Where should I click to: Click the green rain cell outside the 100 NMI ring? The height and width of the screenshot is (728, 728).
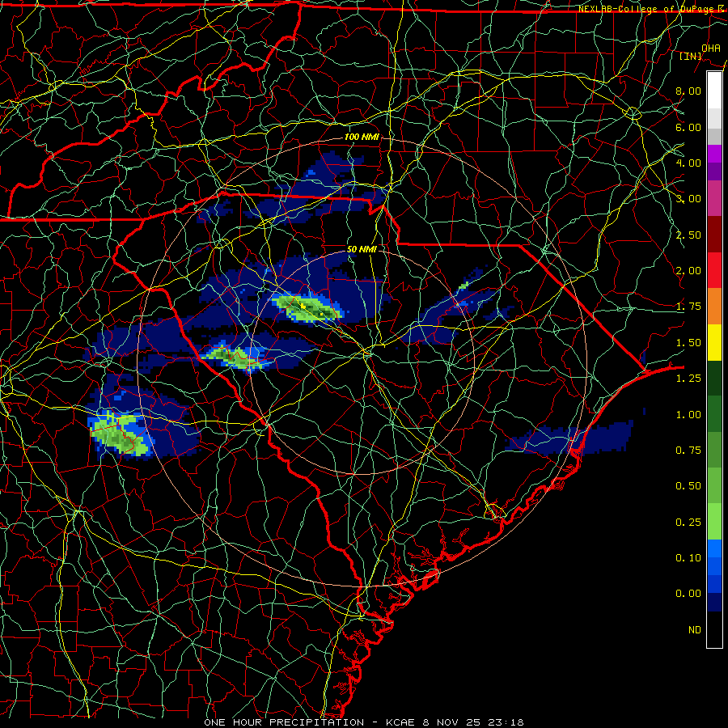point(120,433)
